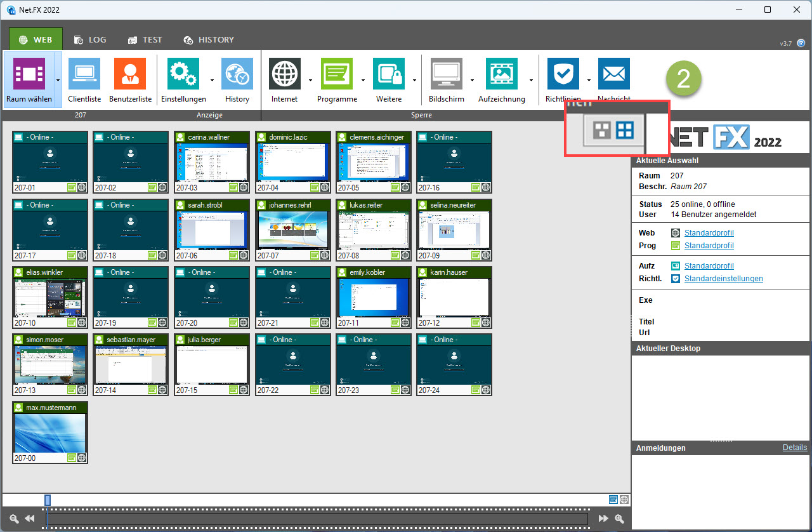Viewport: 812px width, 532px height.
Task: Select the carina.wallner screen thumbnail
Action: coord(212,162)
